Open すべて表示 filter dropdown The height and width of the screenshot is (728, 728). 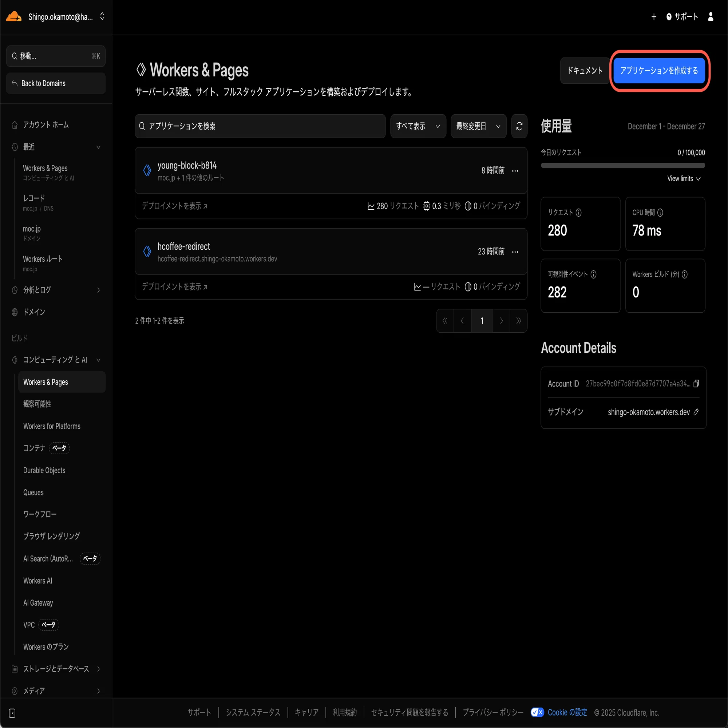click(x=418, y=126)
